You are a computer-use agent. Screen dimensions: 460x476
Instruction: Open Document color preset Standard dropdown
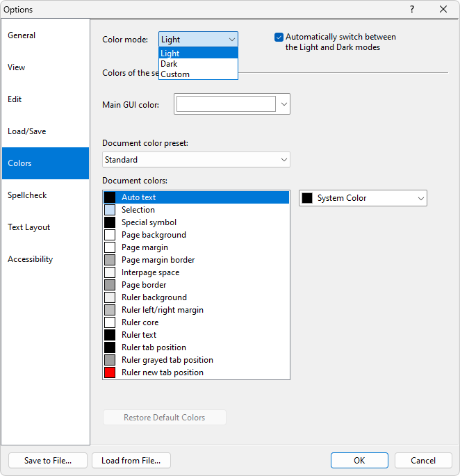196,160
